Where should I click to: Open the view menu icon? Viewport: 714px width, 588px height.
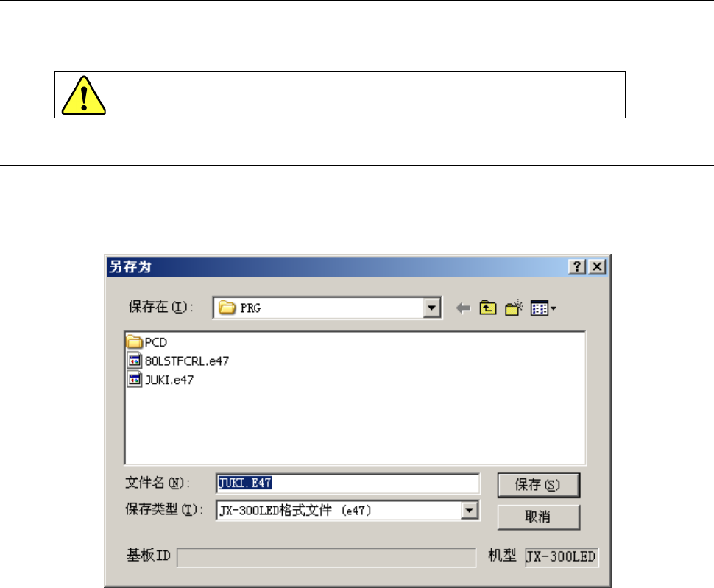point(540,308)
